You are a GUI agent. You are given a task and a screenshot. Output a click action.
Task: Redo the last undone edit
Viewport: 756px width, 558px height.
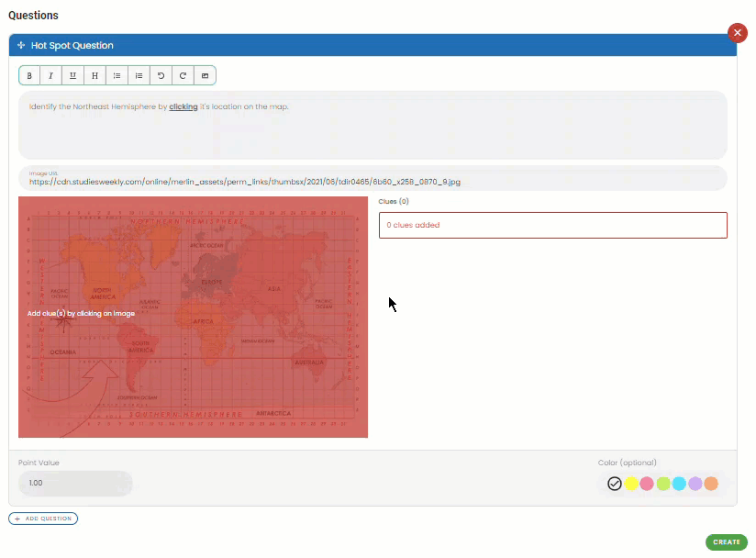coord(183,75)
